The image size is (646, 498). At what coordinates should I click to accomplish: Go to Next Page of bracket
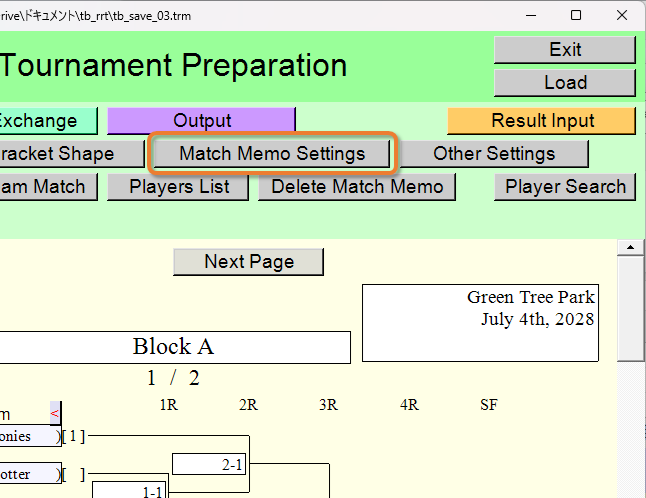click(248, 262)
